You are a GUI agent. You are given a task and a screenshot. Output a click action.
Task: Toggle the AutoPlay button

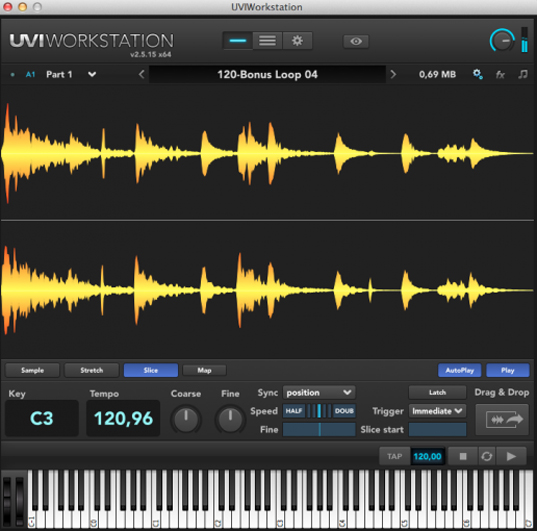460,370
